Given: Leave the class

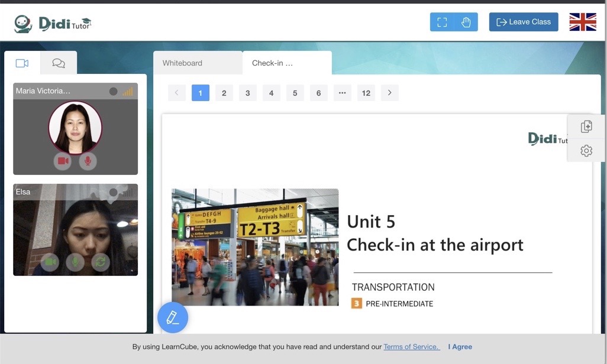Looking at the screenshot, I should click(524, 22).
